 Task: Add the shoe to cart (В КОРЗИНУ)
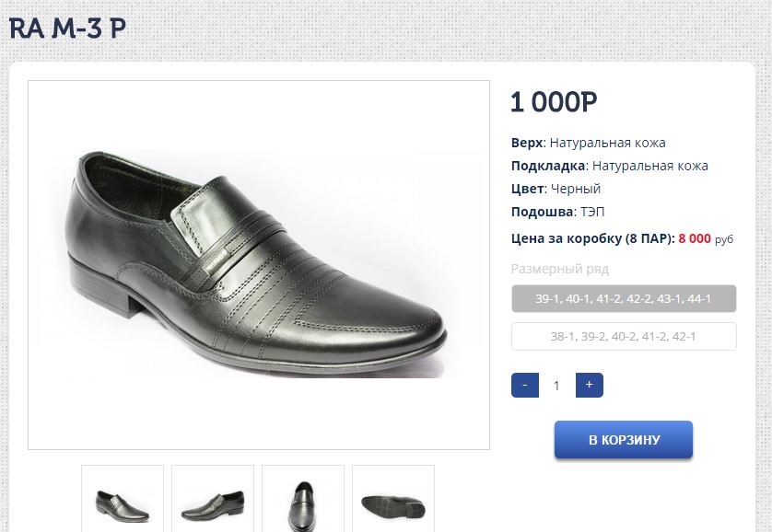[x=624, y=440]
